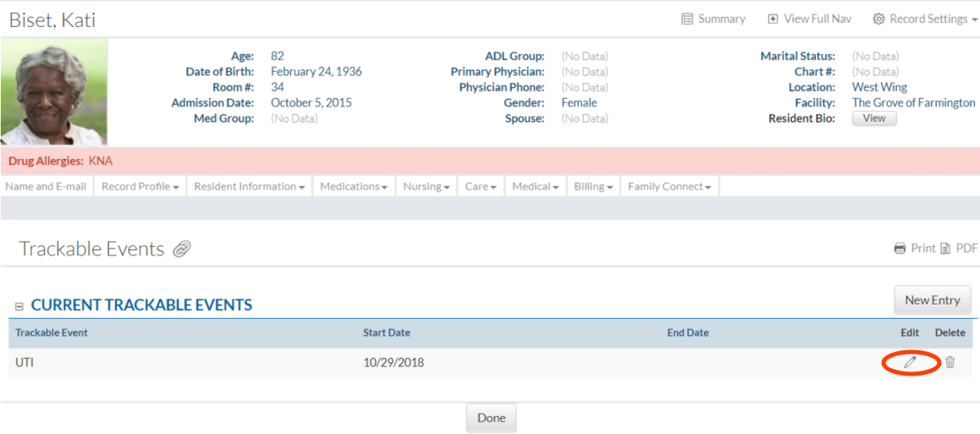The width and height of the screenshot is (980, 434).
Task: Click the pencil edit icon for UTI
Action: point(910,362)
